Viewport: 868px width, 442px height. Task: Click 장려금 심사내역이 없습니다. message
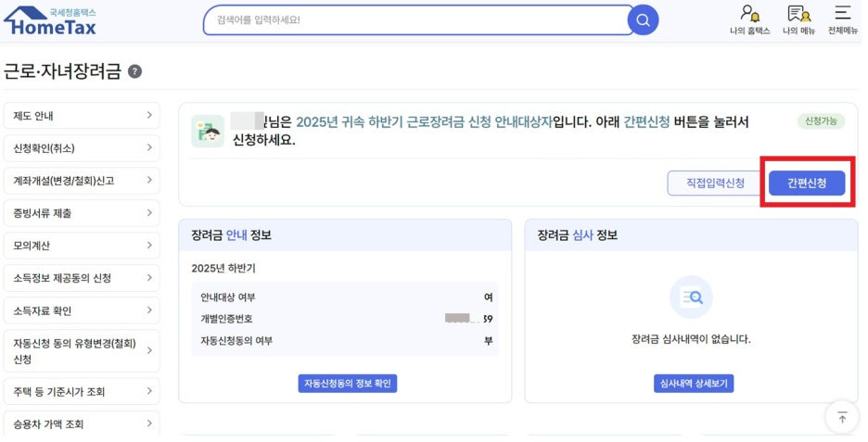691,339
